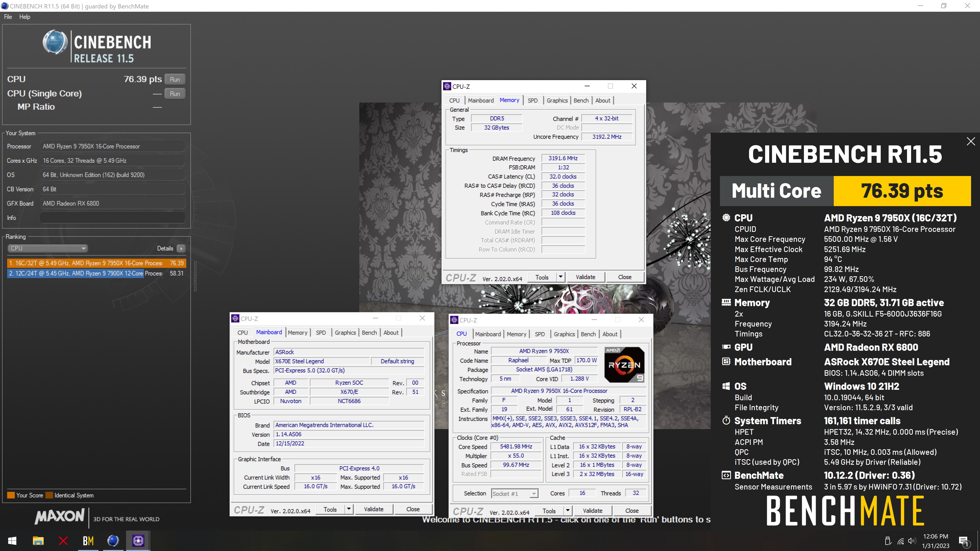980x551 pixels.
Task: Open Bench tab in Memory CPU-Z window
Action: pos(581,101)
